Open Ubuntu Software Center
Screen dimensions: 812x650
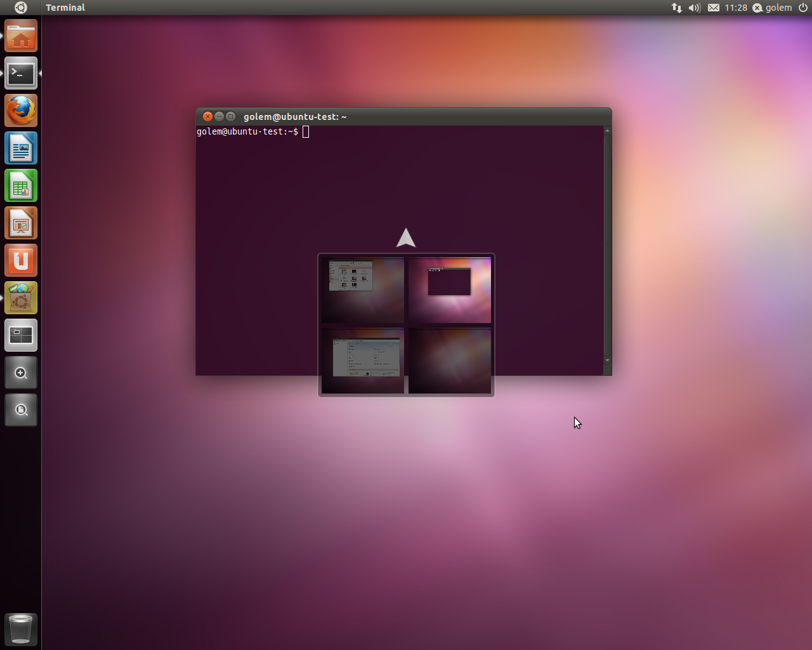point(21,298)
